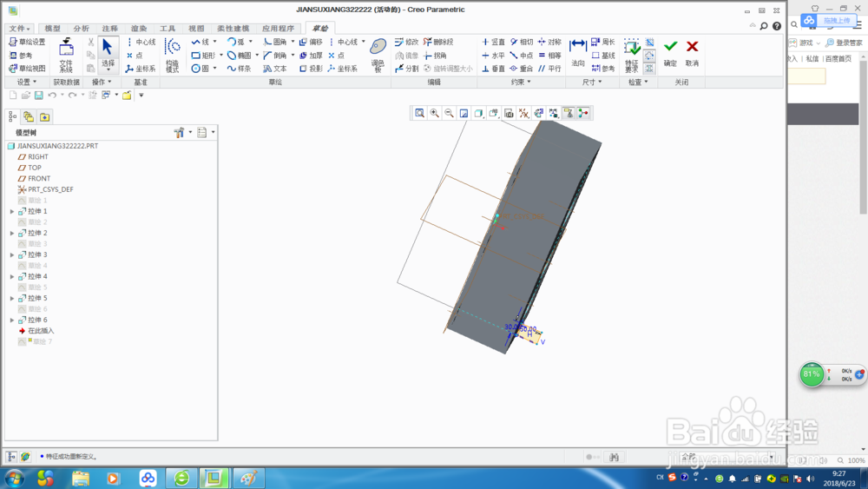Apply the Coincident (重合) constraint
The height and width of the screenshot is (489, 868).
tap(522, 69)
